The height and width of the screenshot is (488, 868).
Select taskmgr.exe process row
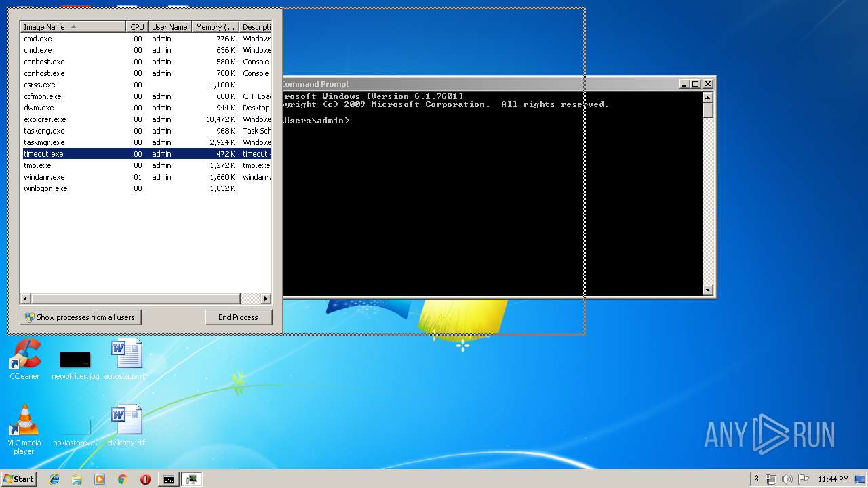pos(146,142)
